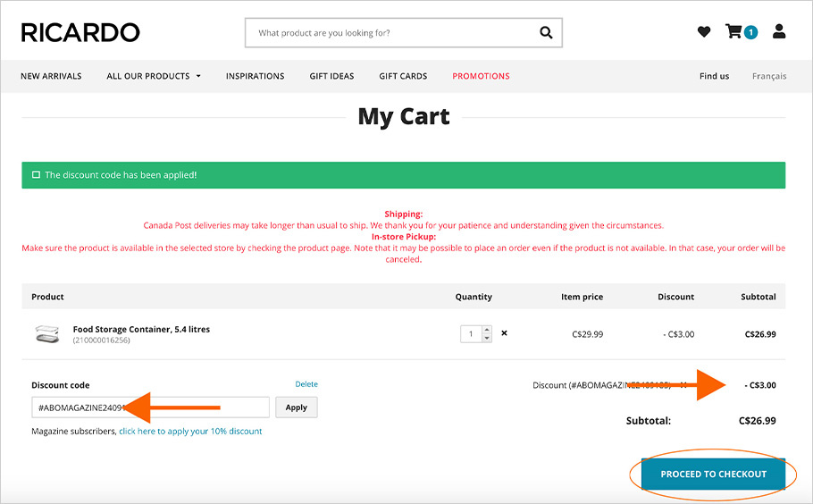
Task: Click the 10% magazine discount link
Action: click(190, 432)
